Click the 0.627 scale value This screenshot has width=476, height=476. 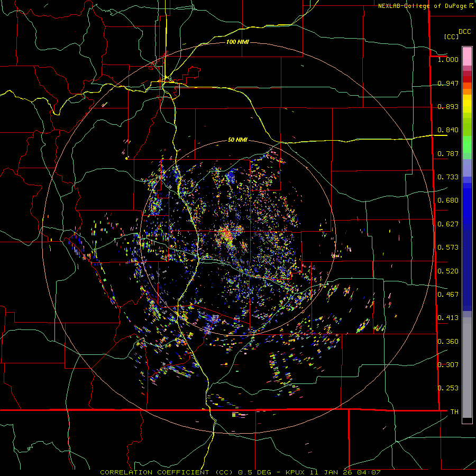tap(448, 224)
